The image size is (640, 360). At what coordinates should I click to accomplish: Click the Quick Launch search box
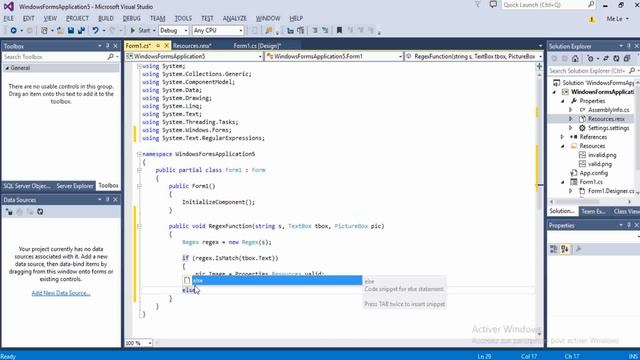pyautogui.click(x=549, y=5)
